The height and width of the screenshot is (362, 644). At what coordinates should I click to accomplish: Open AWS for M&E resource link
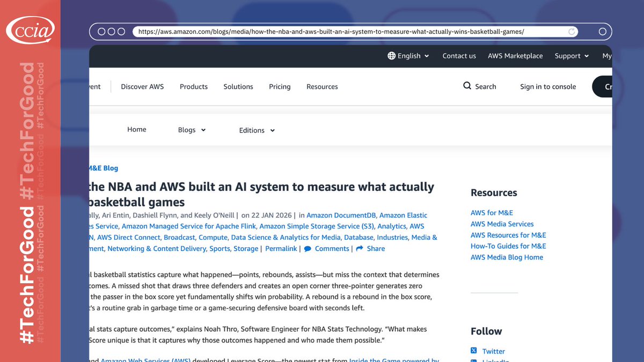[x=492, y=213]
